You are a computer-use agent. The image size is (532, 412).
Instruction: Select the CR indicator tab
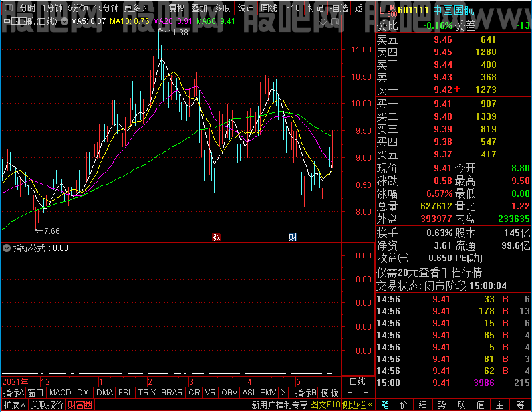pos(194,393)
